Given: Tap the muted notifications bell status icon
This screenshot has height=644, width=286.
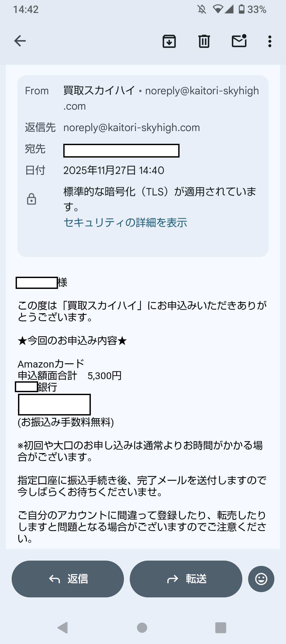Looking at the screenshot, I should pos(202,10).
